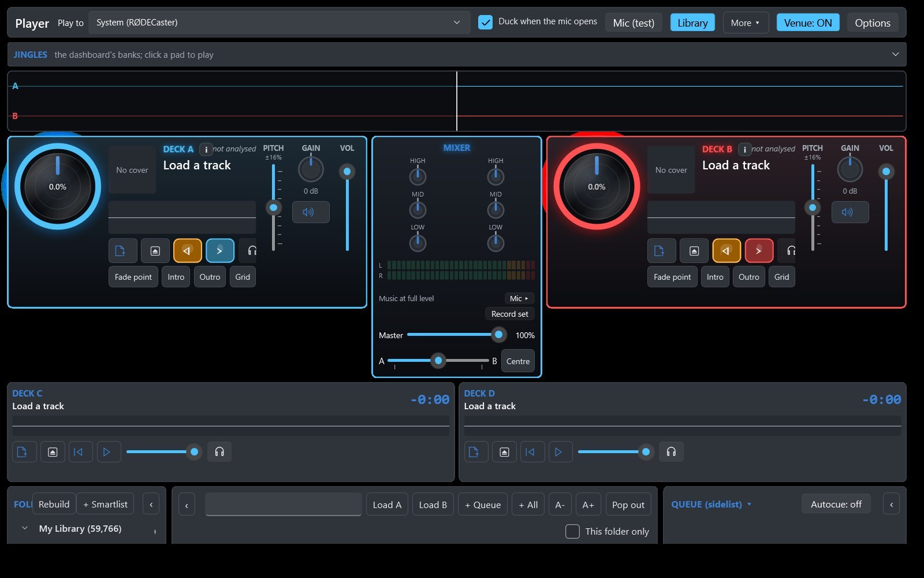The height and width of the screenshot is (578, 924).
Task: Show track info for Deck A
Action: (206, 149)
